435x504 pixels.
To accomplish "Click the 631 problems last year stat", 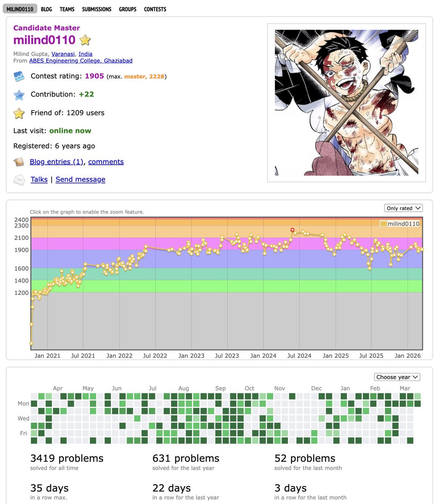I will click(186, 458).
